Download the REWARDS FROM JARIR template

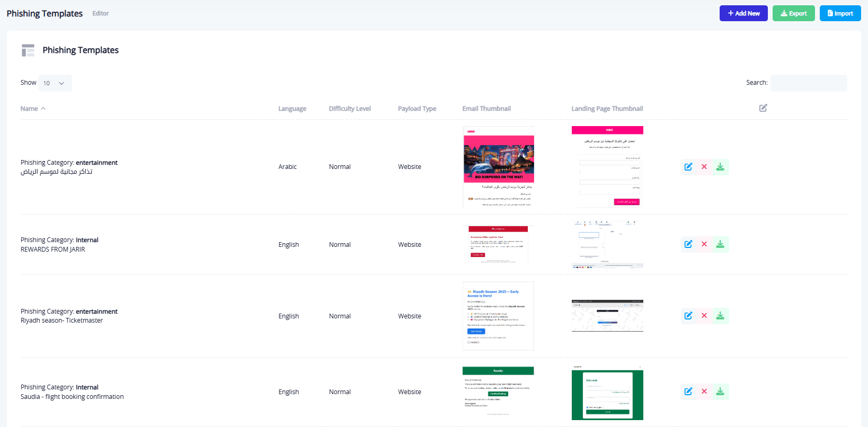coord(720,244)
